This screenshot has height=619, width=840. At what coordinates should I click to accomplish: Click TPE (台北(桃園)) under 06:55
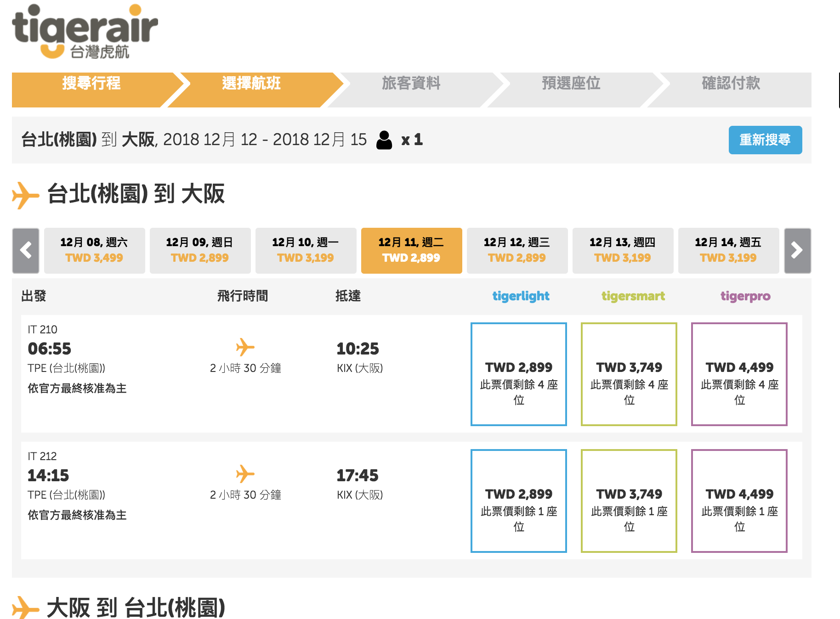pos(67,368)
